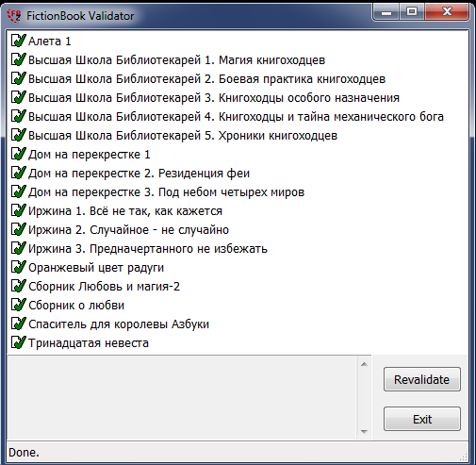Click the validation checkmark icon for Оранжевый цвет радуги
This screenshot has height=465, width=476.
(18, 267)
